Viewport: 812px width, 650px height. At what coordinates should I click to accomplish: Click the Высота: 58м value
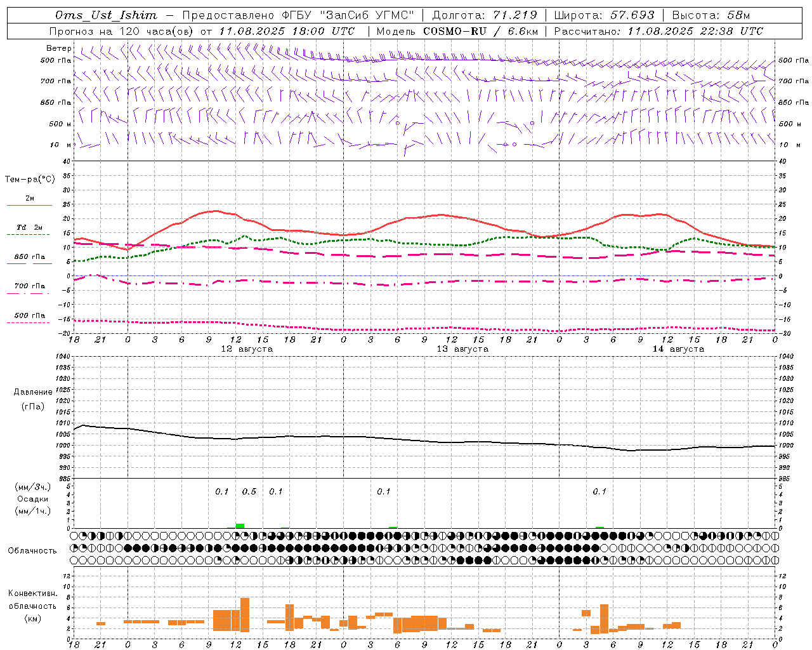(711, 15)
